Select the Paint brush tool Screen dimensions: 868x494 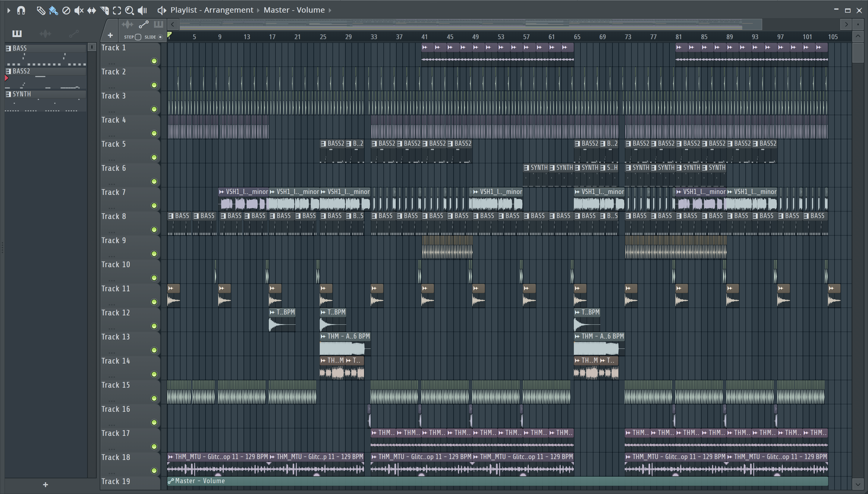pyautogui.click(x=53, y=11)
